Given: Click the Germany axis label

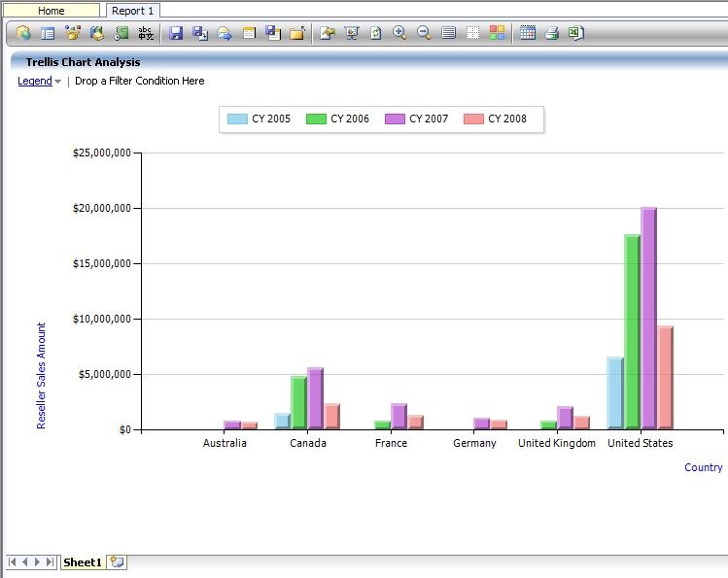Looking at the screenshot, I should pyautogui.click(x=474, y=443).
